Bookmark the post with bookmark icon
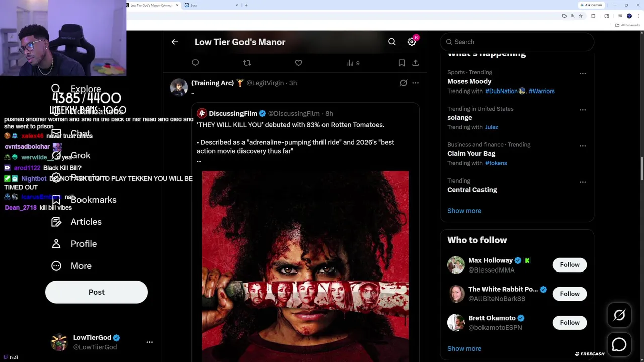 pyautogui.click(x=401, y=63)
